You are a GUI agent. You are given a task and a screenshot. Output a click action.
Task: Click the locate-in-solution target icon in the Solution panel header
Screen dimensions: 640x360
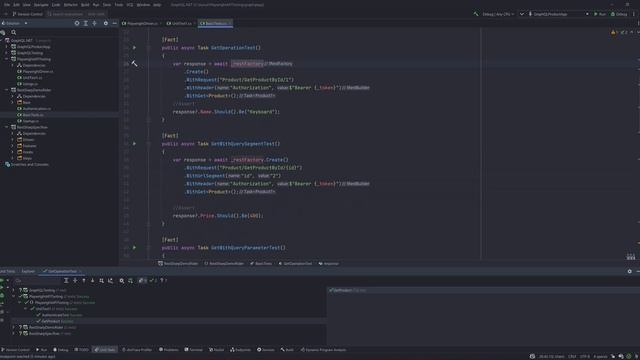point(77,23)
